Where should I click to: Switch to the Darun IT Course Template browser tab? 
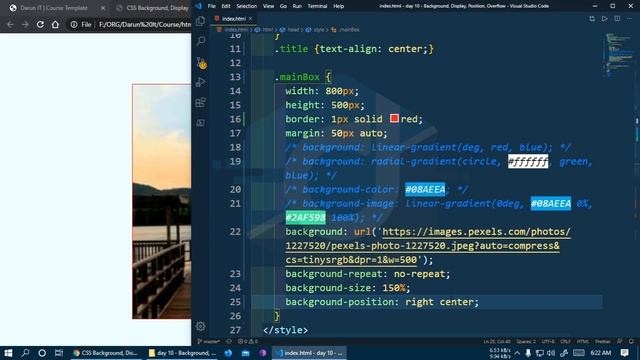53,8
